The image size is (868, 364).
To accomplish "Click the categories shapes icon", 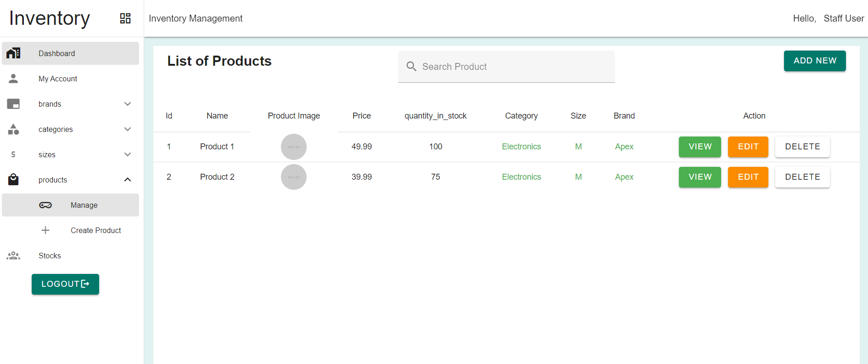I will pos(13,129).
